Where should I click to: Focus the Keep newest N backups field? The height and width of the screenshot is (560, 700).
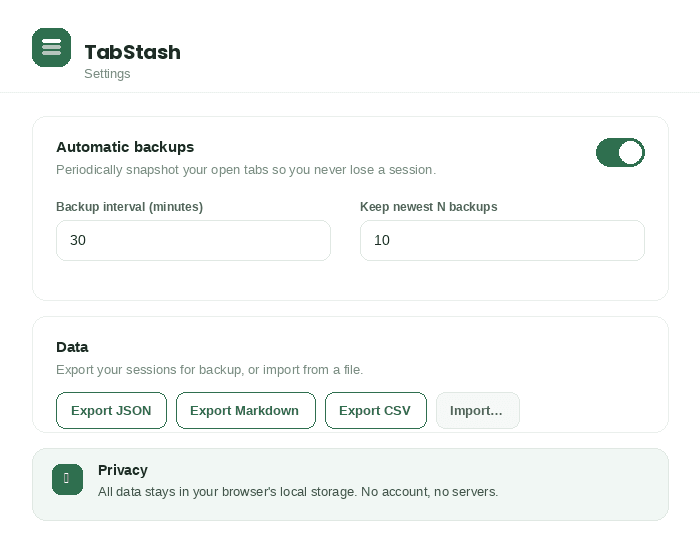502,240
